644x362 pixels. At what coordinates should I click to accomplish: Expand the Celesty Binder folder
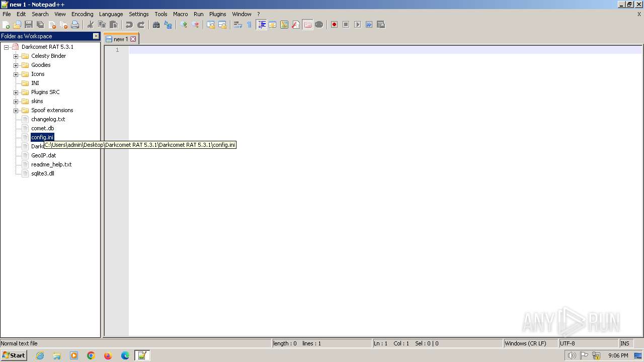[16, 56]
